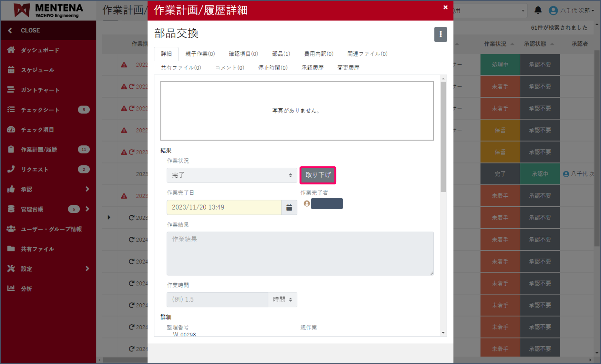The height and width of the screenshot is (364, 601).
Task: Click the 取り下げ button
Action: tap(318, 175)
